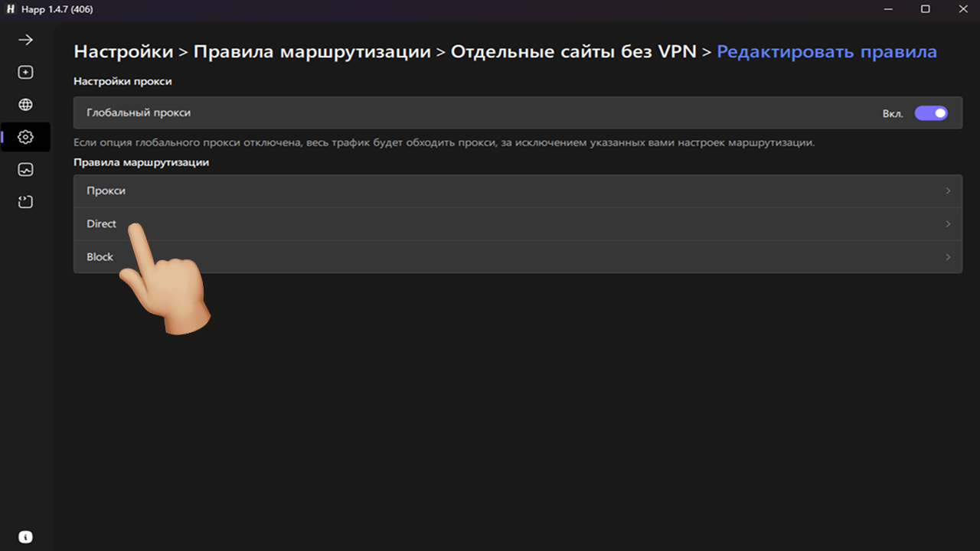
Task: Expand the Direct rule via its chevron
Action: (x=948, y=223)
